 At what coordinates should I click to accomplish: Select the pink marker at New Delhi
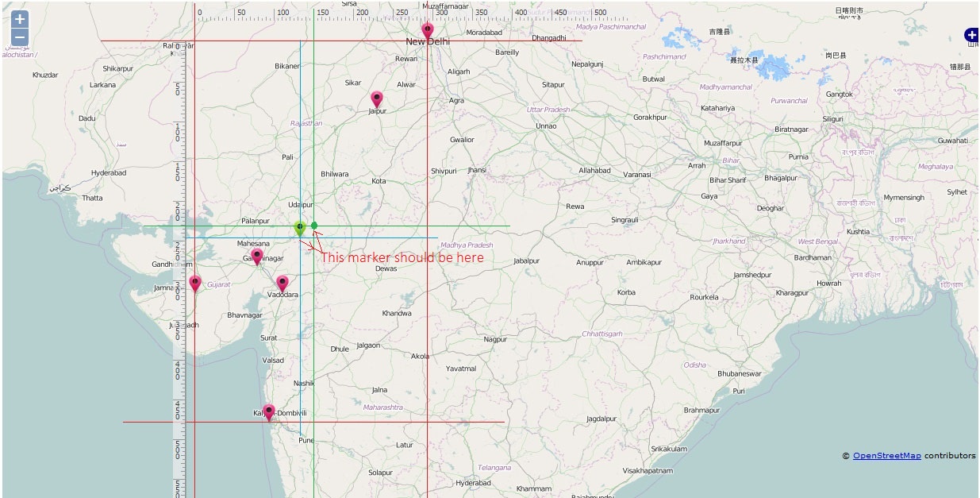coord(428,31)
